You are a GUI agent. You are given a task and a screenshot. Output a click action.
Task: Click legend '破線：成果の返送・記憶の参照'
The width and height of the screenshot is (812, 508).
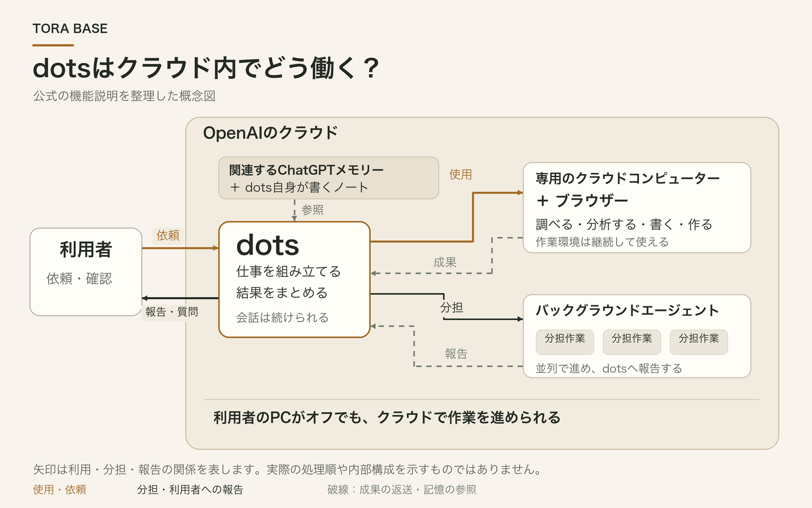pyautogui.click(x=402, y=490)
